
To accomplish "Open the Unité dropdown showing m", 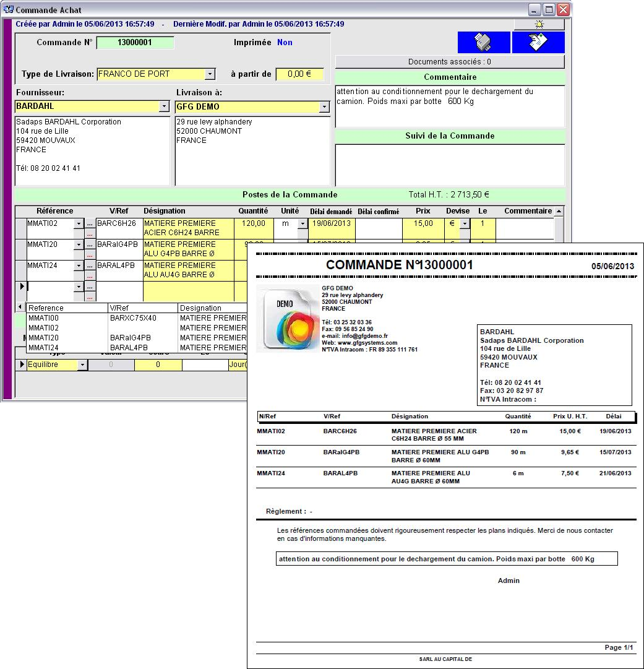I will pos(303,223).
